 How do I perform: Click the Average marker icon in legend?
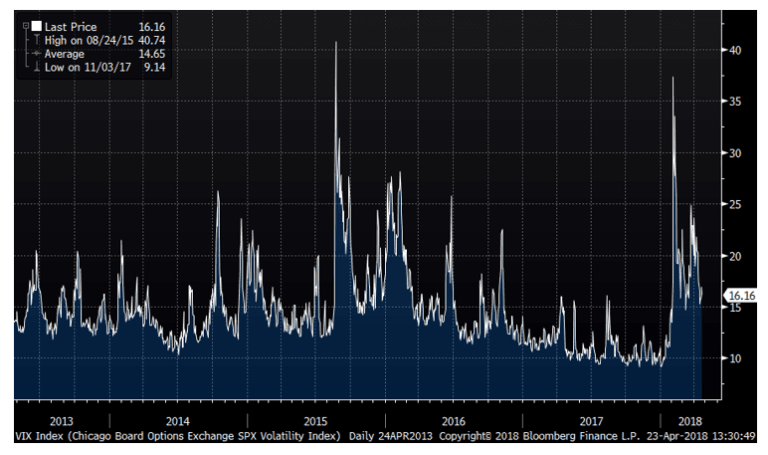click(x=37, y=53)
